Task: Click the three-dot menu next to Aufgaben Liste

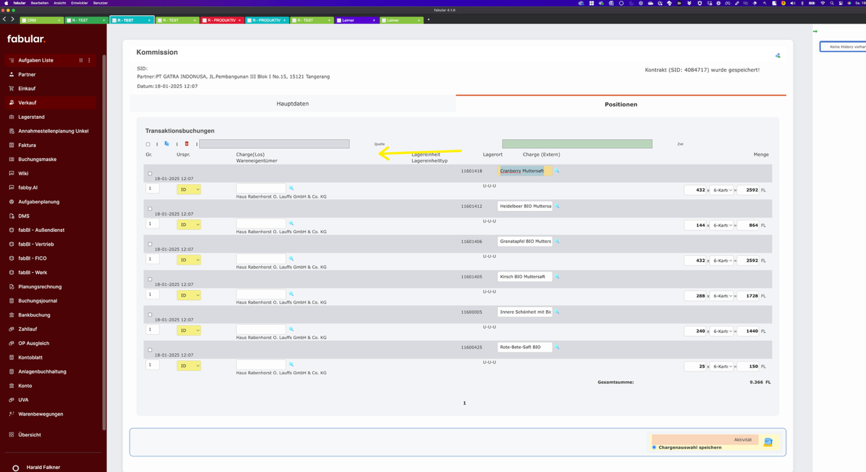Action: coord(89,60)
